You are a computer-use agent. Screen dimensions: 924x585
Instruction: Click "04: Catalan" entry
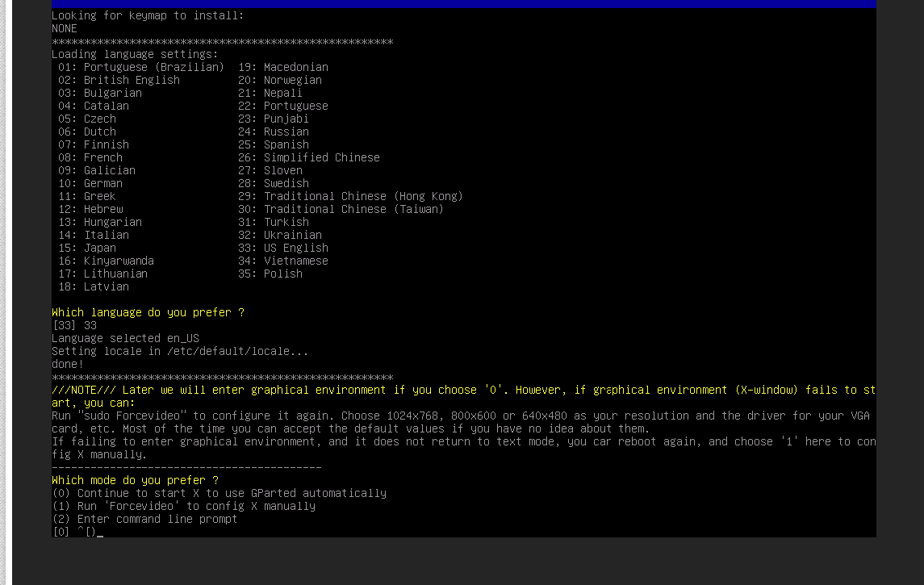(94, 106)
